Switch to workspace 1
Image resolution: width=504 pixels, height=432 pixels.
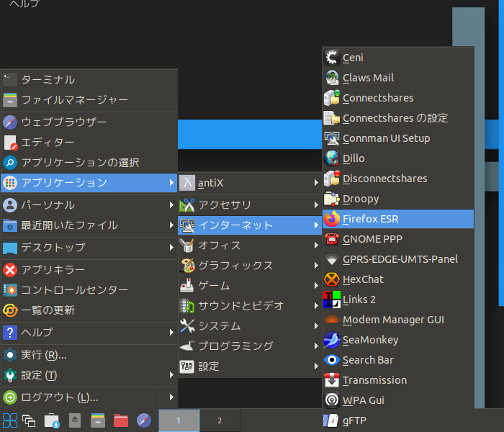tap(179, 420)
